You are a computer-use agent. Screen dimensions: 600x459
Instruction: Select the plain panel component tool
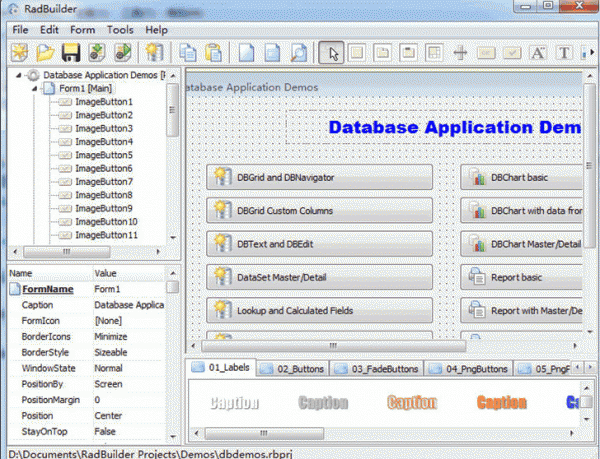(x=357, y=52)
